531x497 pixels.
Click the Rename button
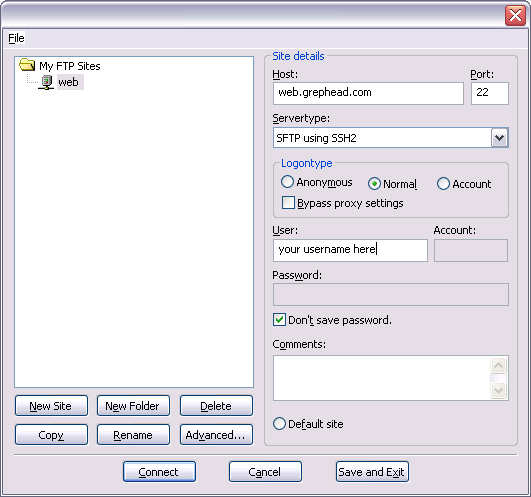pyautogui.click(x=133, y=435)
